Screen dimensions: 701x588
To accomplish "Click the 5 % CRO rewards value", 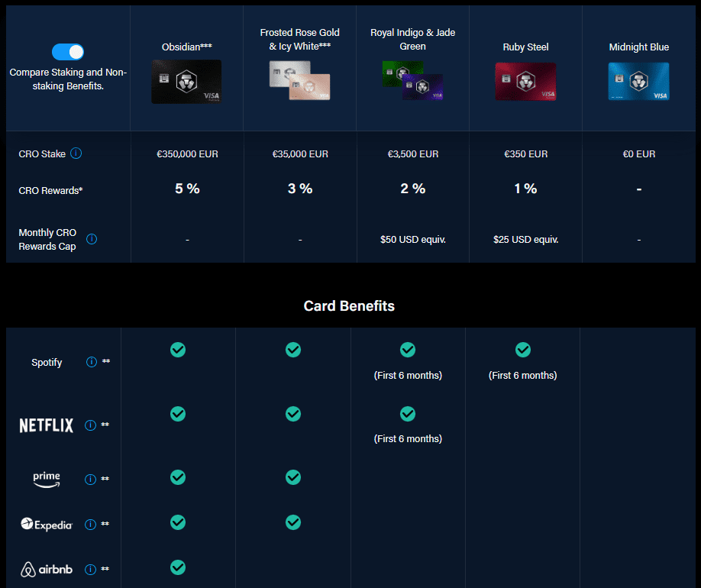I will pyautogui.click(x=187, y=189).
